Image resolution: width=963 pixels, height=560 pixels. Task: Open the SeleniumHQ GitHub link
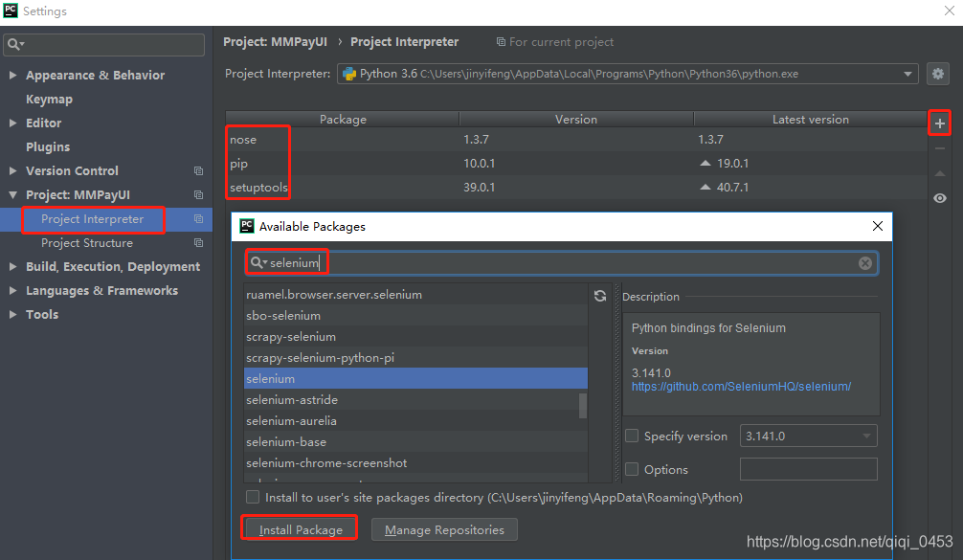(x=741, y=386)
